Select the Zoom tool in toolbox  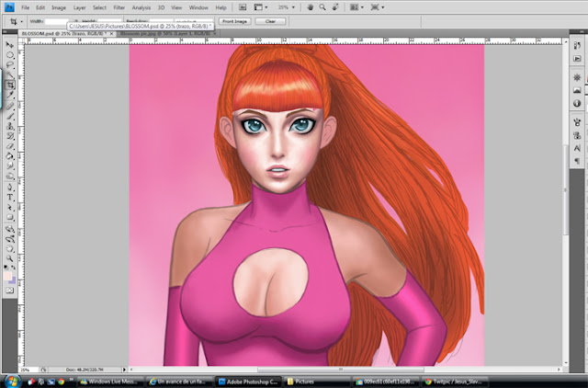10,258
